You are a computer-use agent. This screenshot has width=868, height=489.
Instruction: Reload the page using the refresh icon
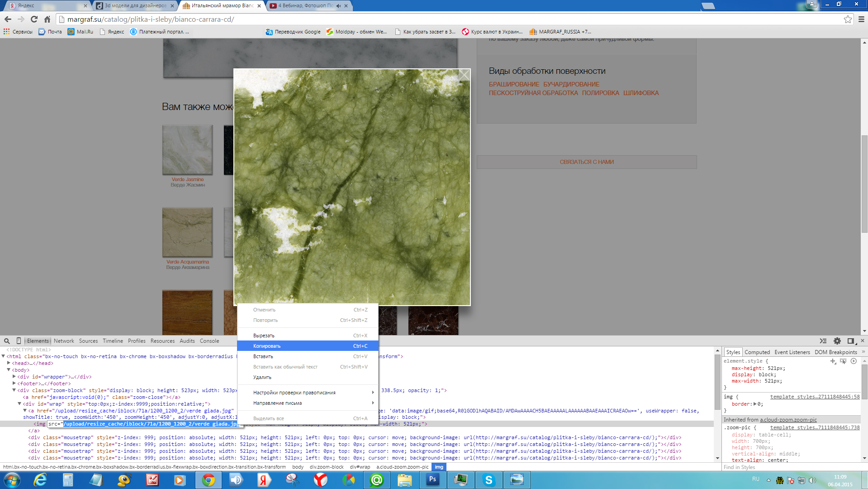[x=34, y=19]
